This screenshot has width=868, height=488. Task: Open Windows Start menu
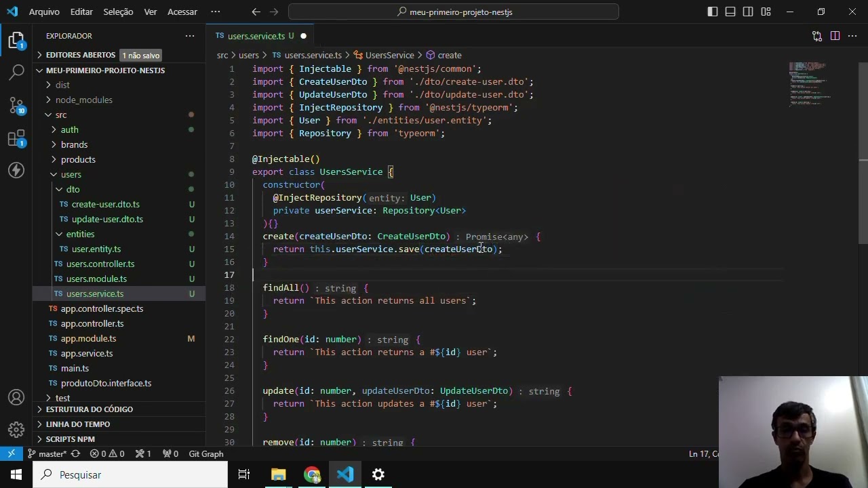coord(16,474)
